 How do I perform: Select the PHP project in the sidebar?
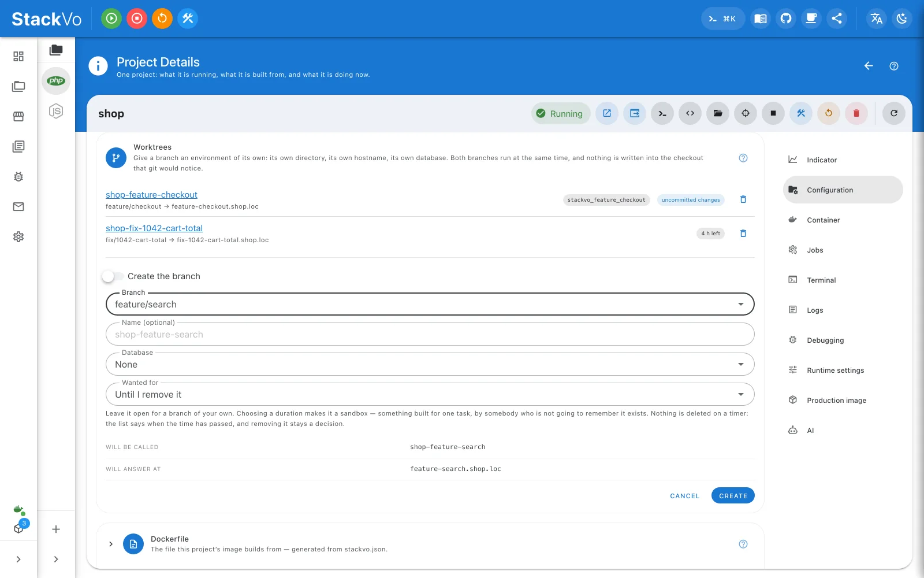[x=56, y=80]
